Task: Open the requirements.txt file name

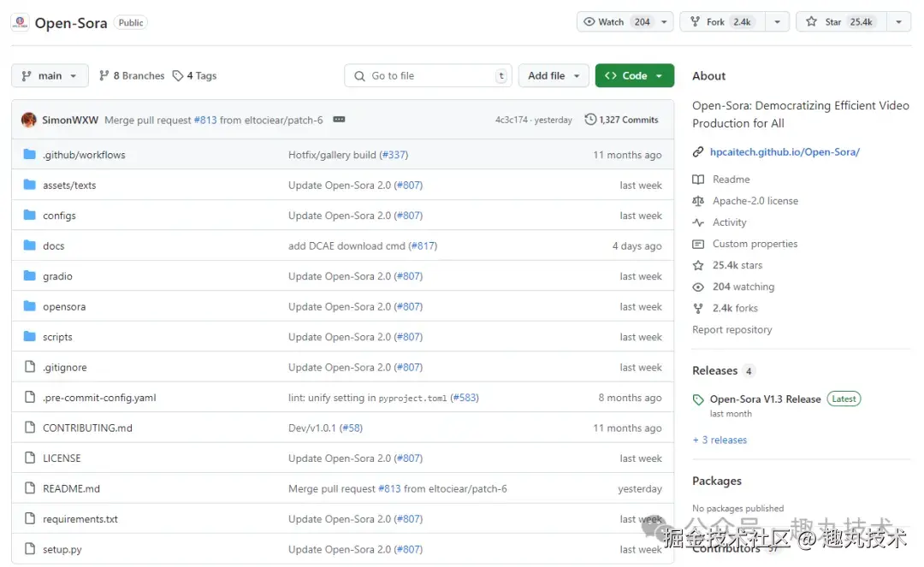Action: point(80,519)
